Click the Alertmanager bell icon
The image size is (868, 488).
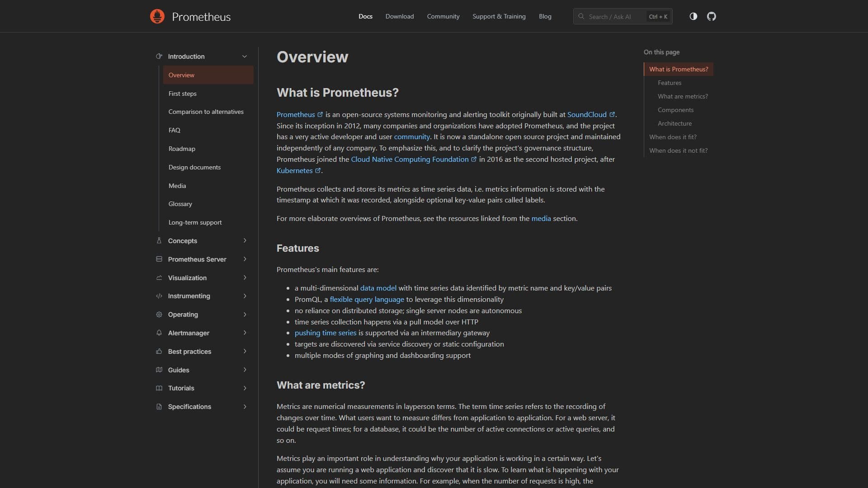click(x=159, y=333)
